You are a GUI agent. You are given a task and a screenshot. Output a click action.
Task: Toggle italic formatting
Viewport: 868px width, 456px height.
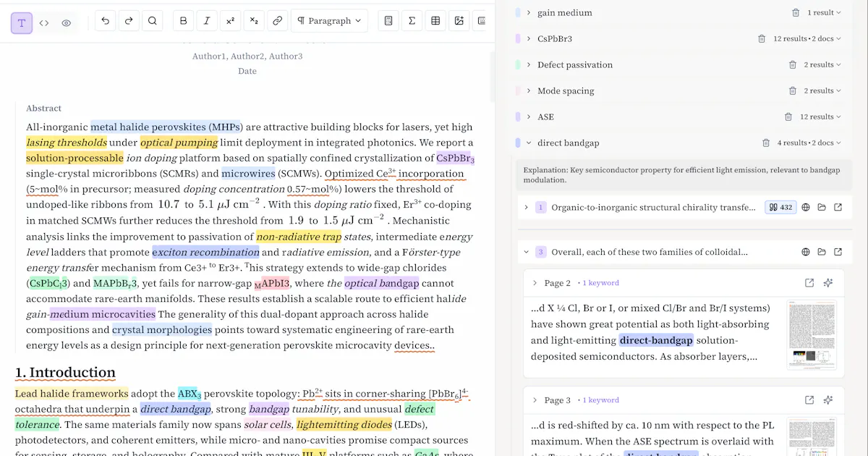point(207,21)
